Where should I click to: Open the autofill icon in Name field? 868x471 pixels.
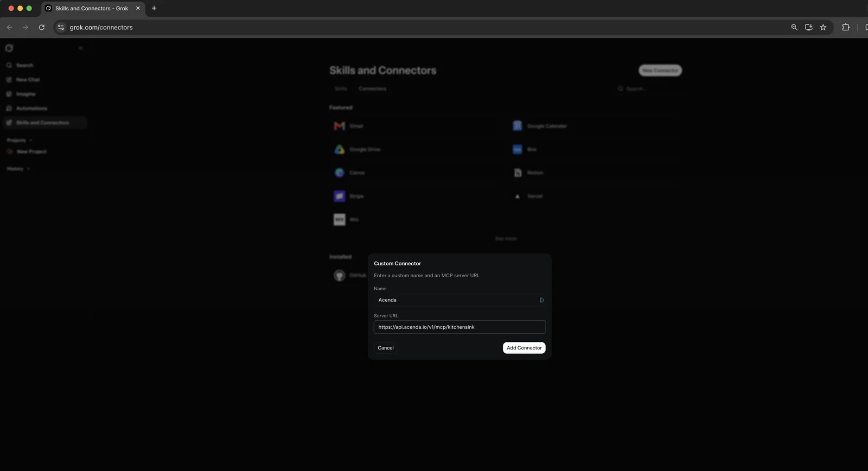[541, 300]
